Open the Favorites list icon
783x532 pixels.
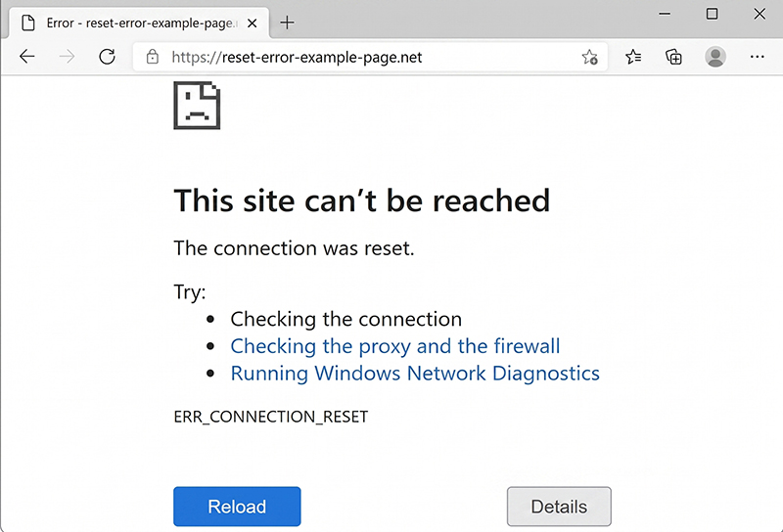click(x=633, y=58)
